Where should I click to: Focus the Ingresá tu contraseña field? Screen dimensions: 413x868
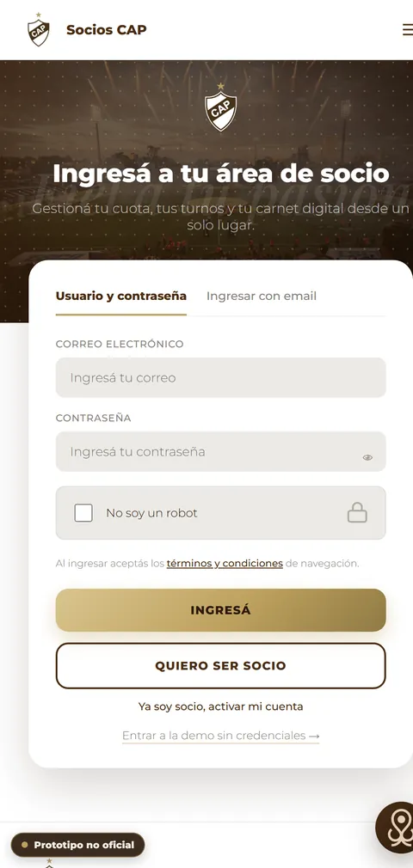(220, 452)
